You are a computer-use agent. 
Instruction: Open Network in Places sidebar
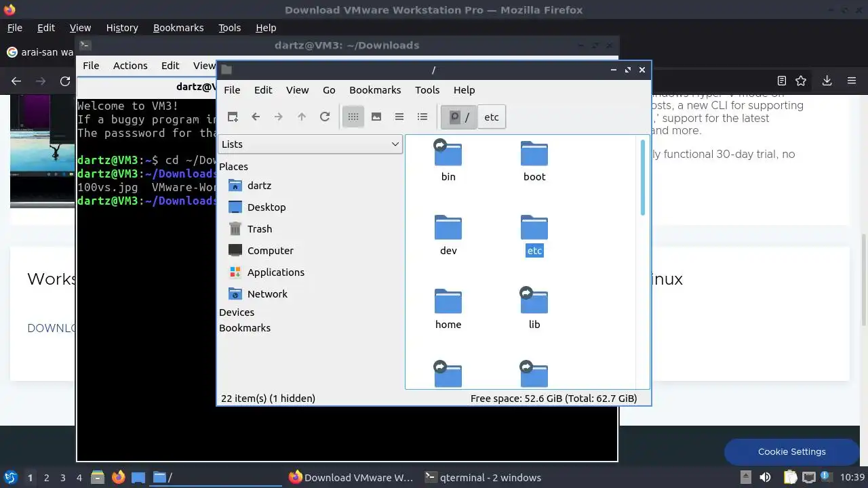pyautogui.click(x=258, y=293)
